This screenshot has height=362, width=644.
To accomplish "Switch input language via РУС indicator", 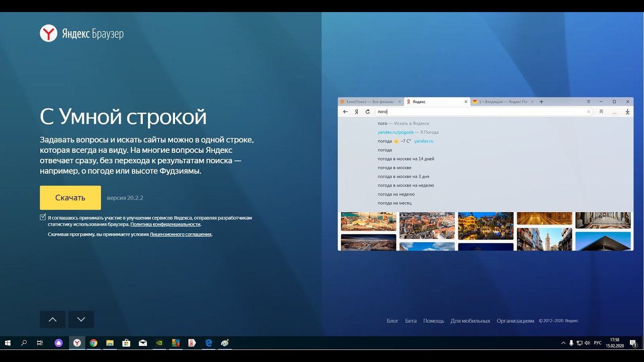I will pyautogui.click(x=598, y=343).
